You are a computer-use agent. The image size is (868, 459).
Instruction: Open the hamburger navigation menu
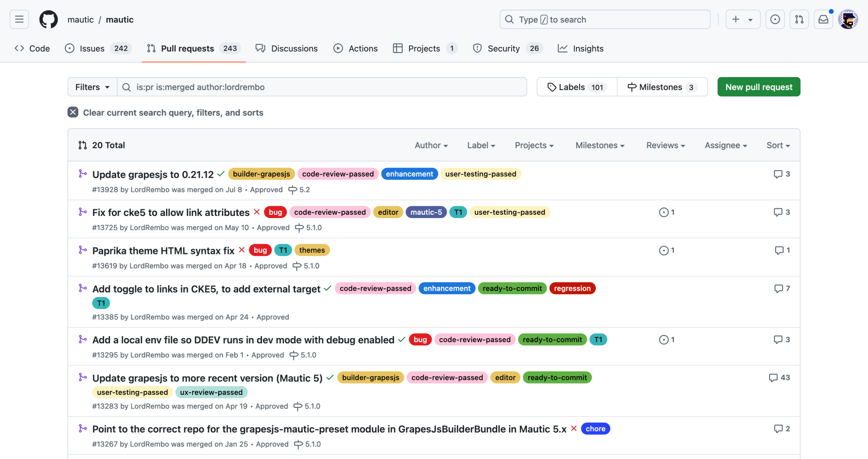point(19,19)
